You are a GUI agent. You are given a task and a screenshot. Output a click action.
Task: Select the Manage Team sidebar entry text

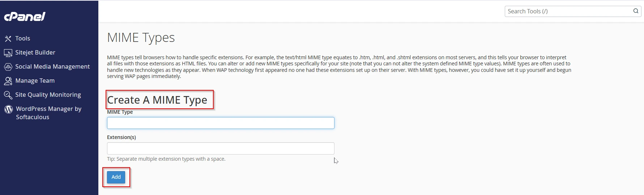(35, 81)
